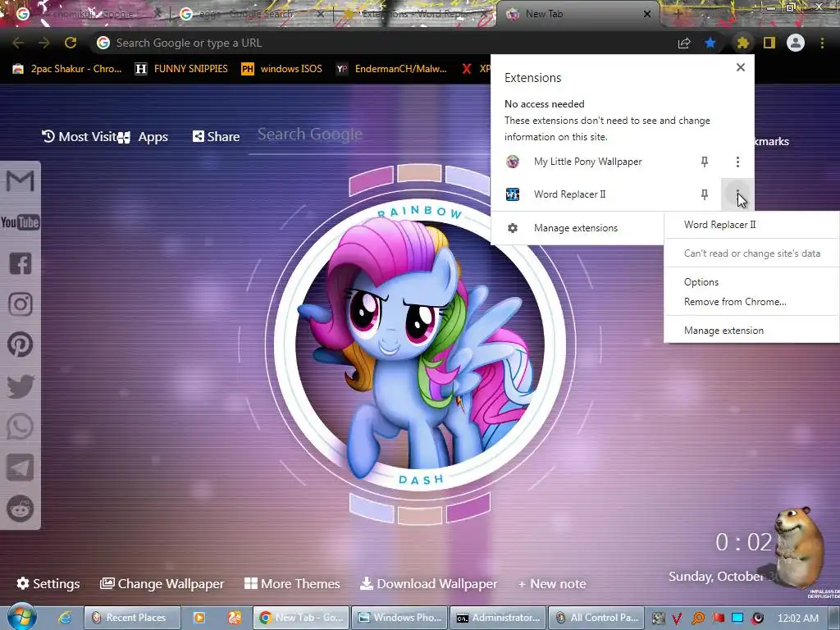Go forward to next page
Image resolution: width=840 pixels, height=630 pixels.
coord(44,43)
